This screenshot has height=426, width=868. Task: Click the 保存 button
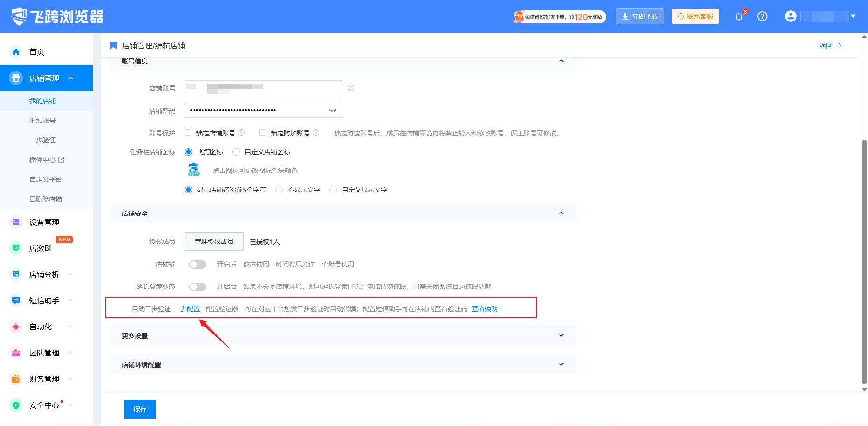(x=140, y=409)
